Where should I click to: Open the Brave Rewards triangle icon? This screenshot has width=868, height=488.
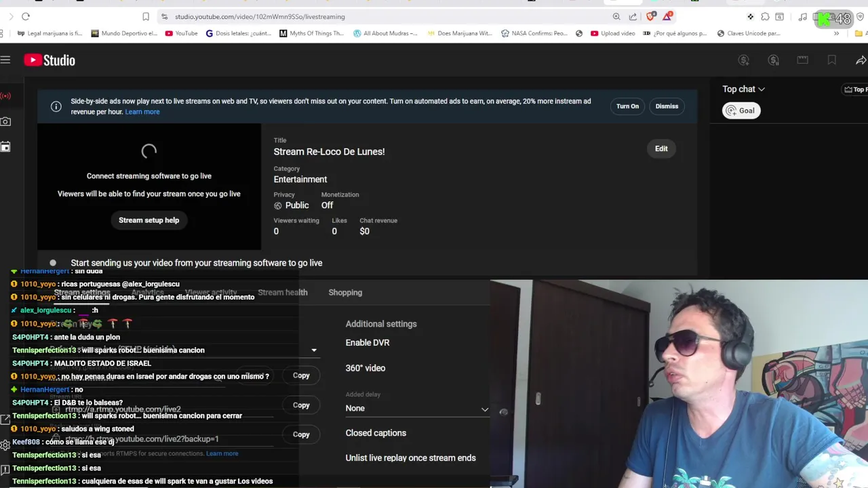(668, 16)
